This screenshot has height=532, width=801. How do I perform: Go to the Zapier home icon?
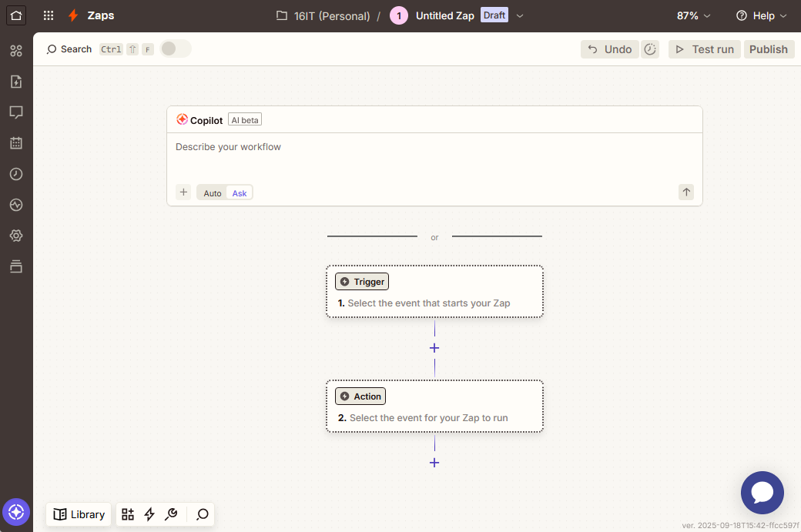point(16,16)
